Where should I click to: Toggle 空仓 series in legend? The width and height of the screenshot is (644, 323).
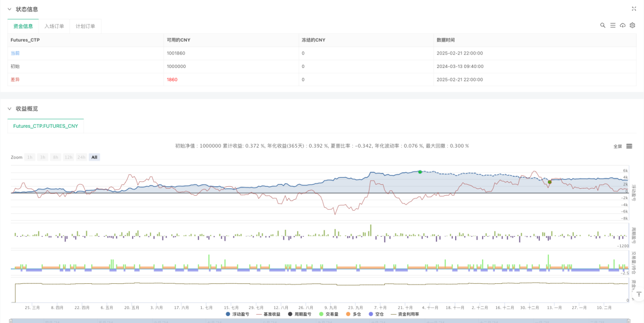coord(376,314)
